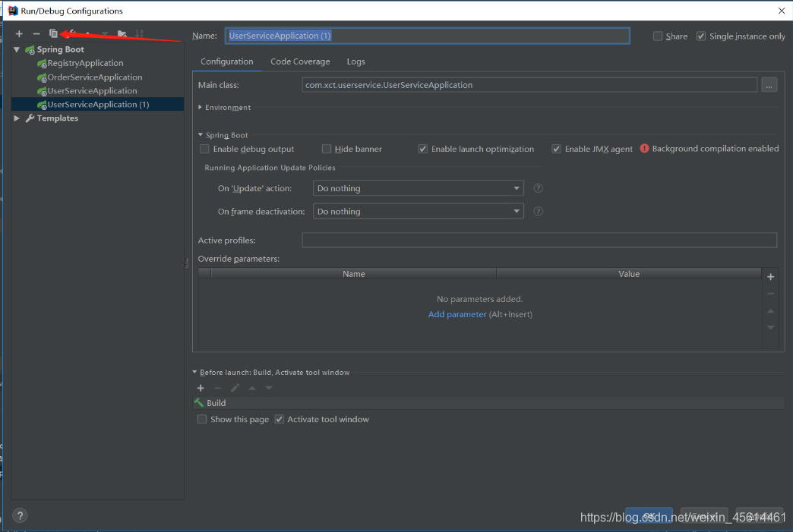Remove selected configuration with minus icon
Image resolution: width=793 pixels, height=532 pixels.
pyautogui.click(x=36, y=34)
